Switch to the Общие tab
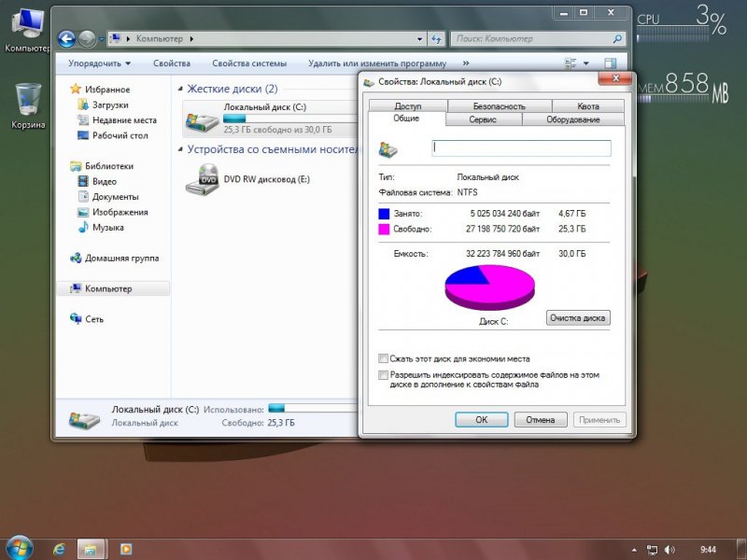The height and width of the screenshot is (560, 747). click(x=406, y=119)
